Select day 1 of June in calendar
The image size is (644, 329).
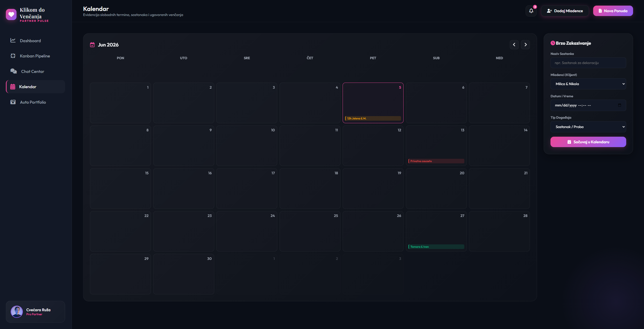(120, 103)
